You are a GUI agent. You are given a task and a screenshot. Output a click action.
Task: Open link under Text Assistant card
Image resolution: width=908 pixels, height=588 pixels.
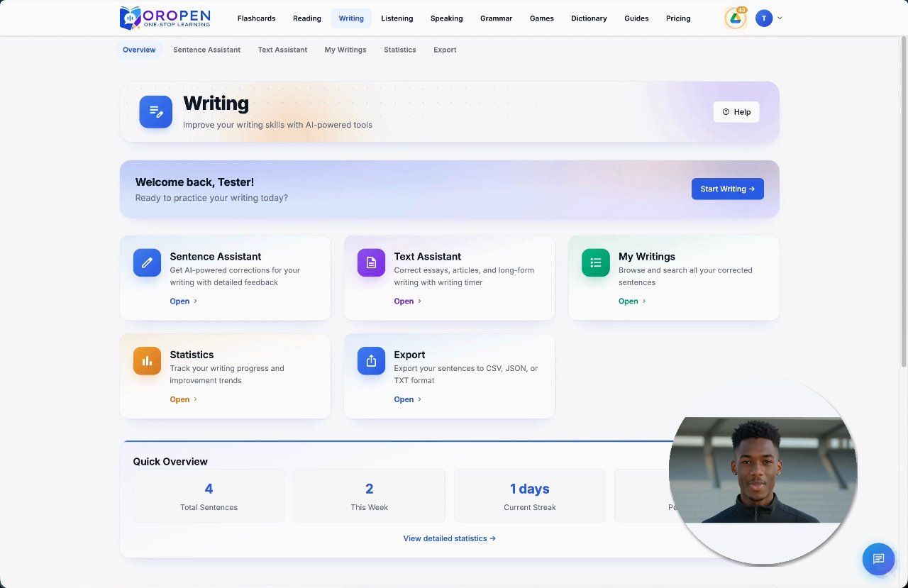coord(408,301)
